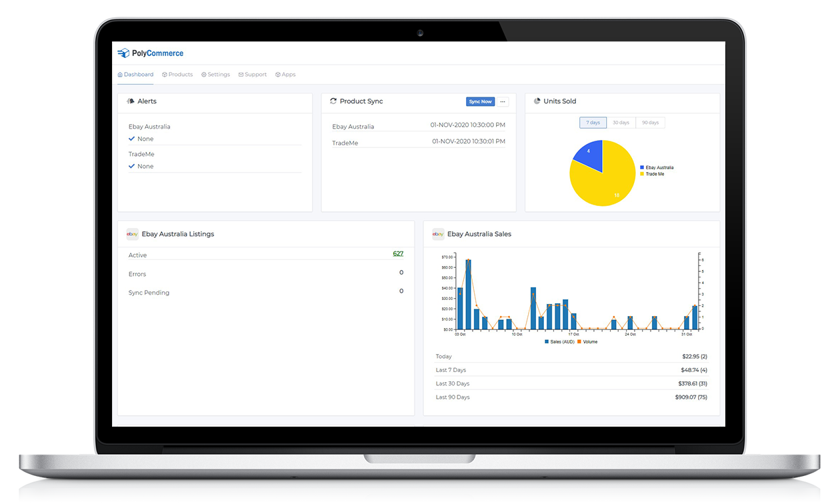Click the Ebay Australia blue legend swatch

click(x=642, y=168)
